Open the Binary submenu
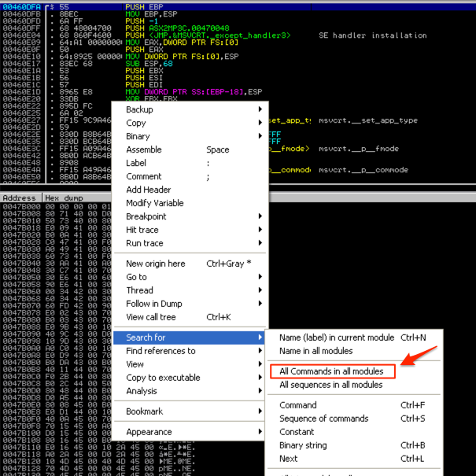The image size is (476, 476). point(190,136)
